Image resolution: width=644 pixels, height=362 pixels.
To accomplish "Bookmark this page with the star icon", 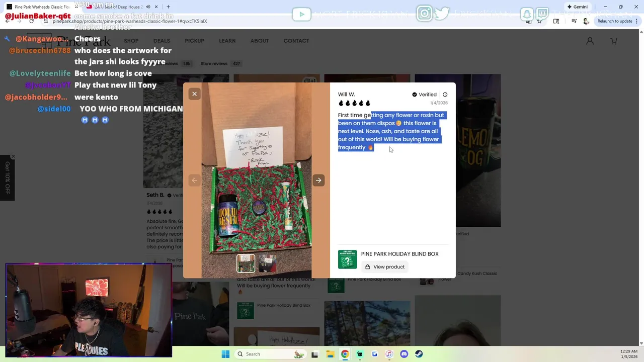I will pyautogui.click(x=539, y=21).
